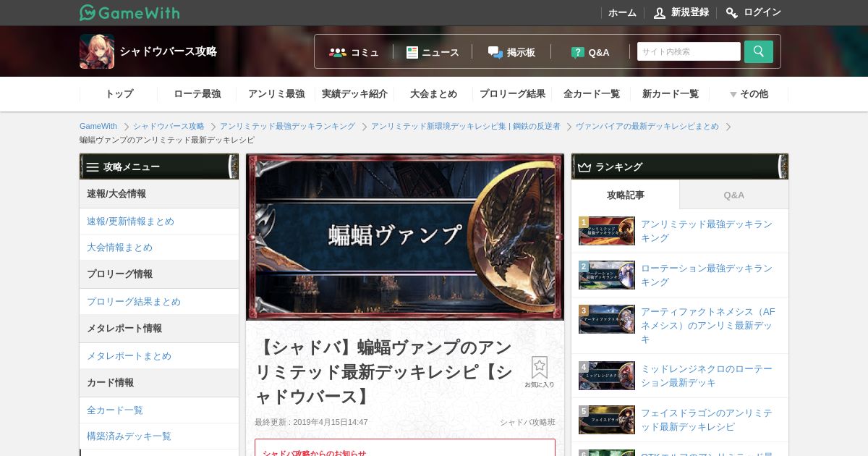Viewport: 868px width, 456px height.
Task: Click the シャドバ攻略班 author text
Action: tap(527, 422)
